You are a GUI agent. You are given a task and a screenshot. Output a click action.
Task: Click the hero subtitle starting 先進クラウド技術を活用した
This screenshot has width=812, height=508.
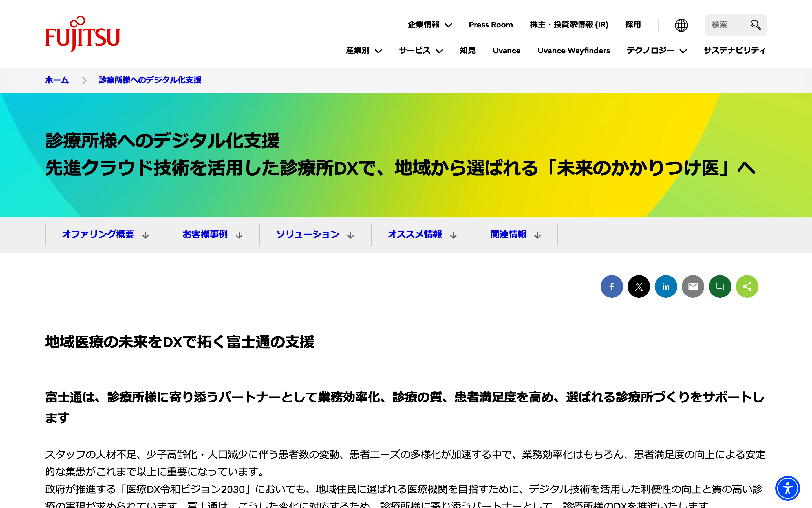[x=400, y=168]
